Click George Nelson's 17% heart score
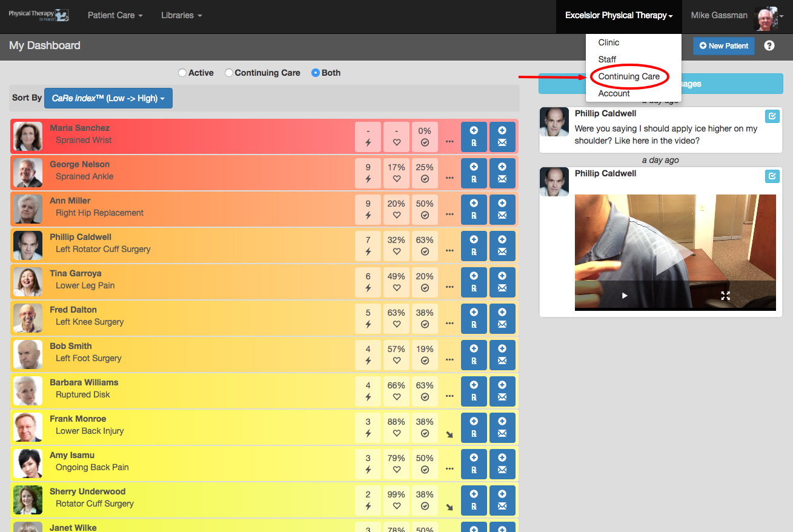Screen dimensions: 793x532 tap(396, 173)
